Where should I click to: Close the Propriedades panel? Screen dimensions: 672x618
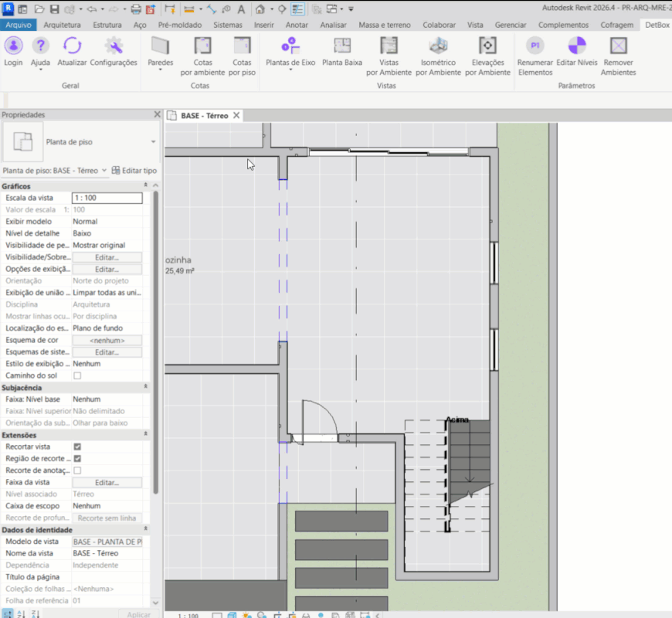click(158, 114)
